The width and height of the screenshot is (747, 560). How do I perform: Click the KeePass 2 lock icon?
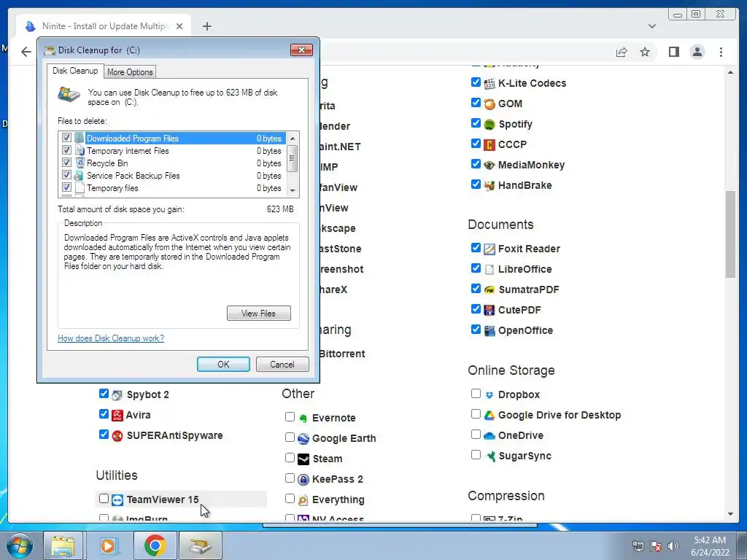click(303, 480)
